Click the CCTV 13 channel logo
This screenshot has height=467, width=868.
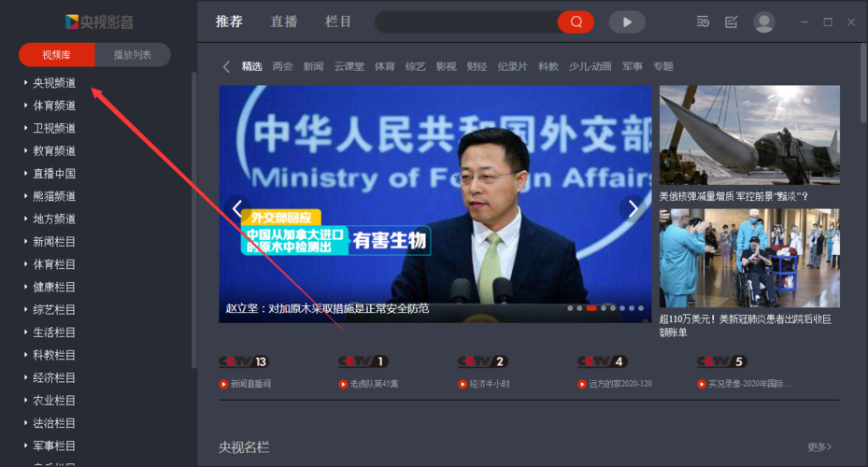point(244,361)
